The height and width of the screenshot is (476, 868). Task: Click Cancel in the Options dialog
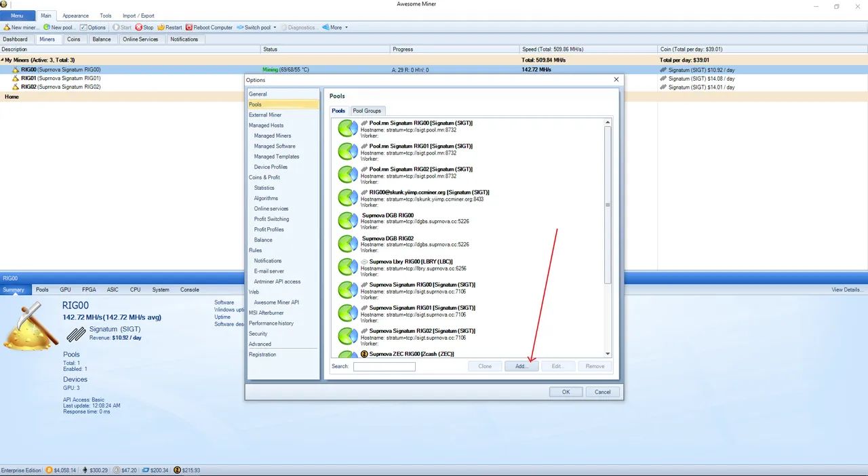pos(603,392)
